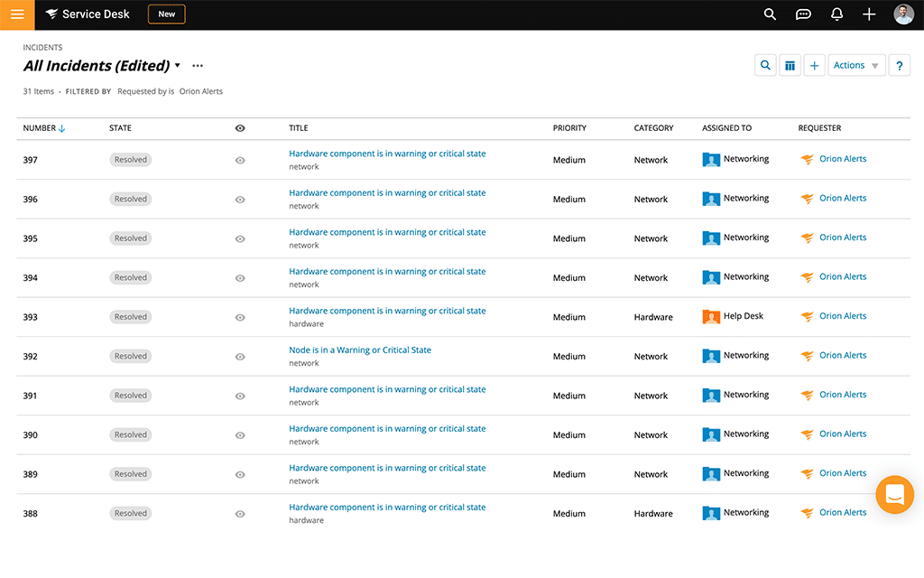This screenshot has height=578, width=924.
Task: Open the orange live chat widget
Action: [894, 494]
